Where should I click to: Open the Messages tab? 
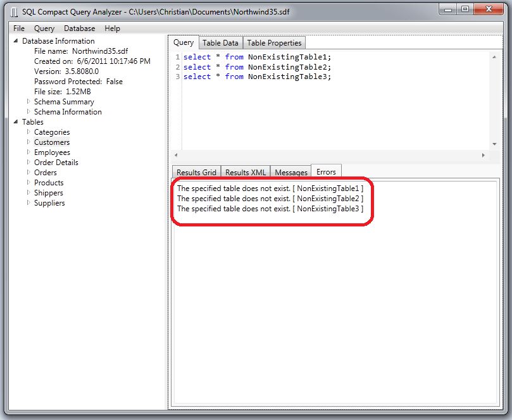(x=291, y=172)
